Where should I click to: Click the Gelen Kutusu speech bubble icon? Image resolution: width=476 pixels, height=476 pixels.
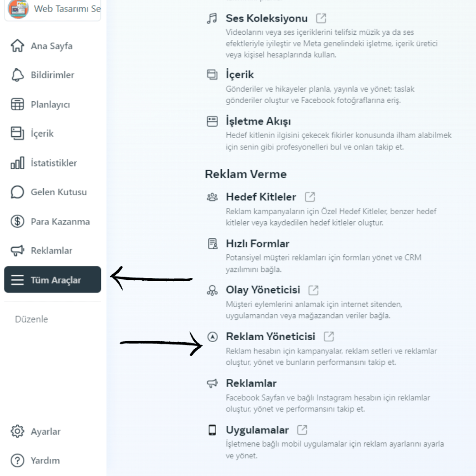[17, 192]
